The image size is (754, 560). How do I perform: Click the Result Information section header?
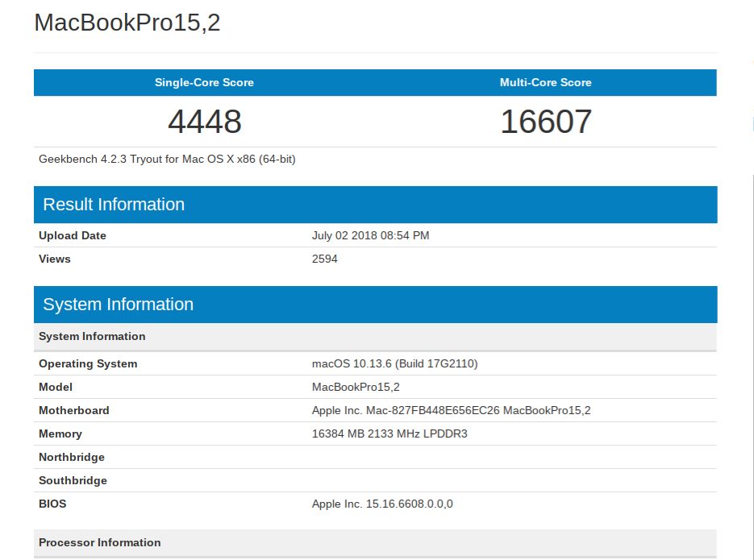(x=376, y=205)
